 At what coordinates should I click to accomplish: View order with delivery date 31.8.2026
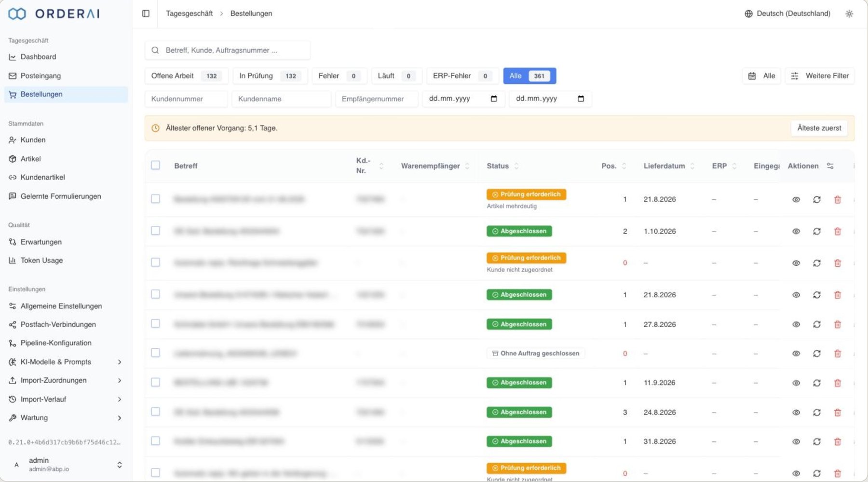[796, 441]
